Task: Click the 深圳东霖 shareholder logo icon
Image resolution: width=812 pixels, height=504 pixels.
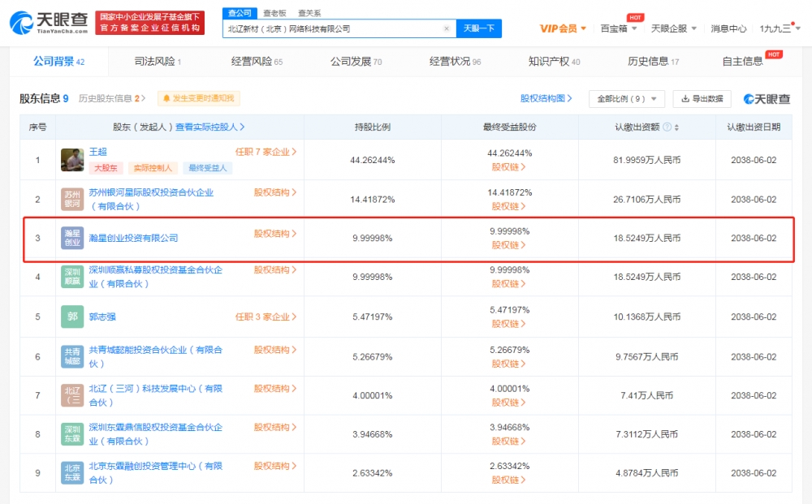Action: pyautogui.click(x=72, y=434)
